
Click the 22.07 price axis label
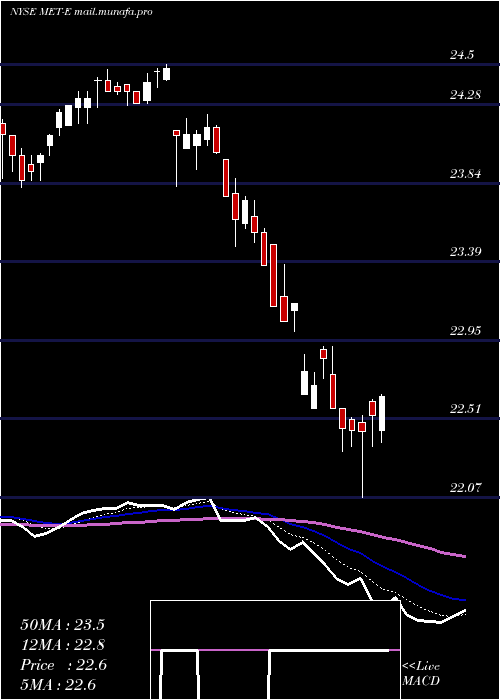point(465,488)
